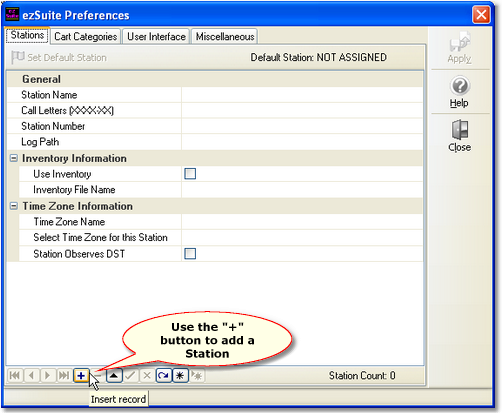Image resolution: width=502 pixels, height=415 pixels.
Task: Click the post edit checkmark button
Action: coord(130,376)
